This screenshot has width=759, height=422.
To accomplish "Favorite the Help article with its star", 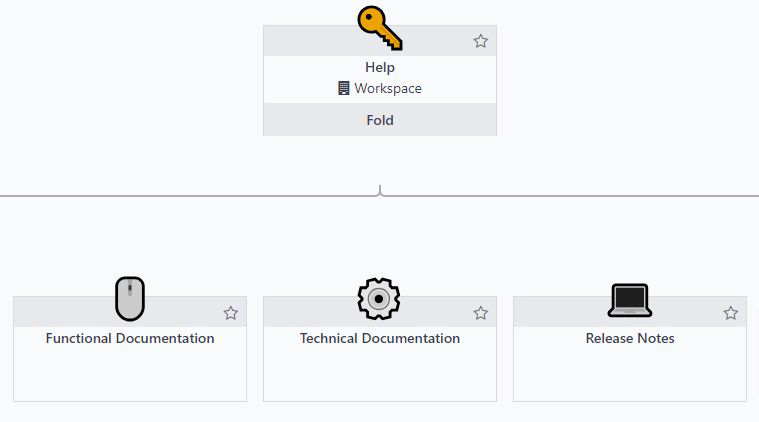I will [x=480, y=41].
